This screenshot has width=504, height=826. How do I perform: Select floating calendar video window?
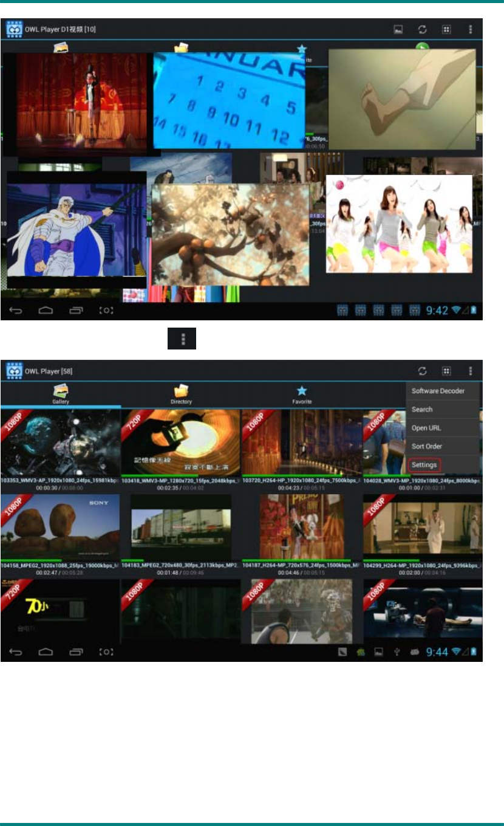(229, 100)
